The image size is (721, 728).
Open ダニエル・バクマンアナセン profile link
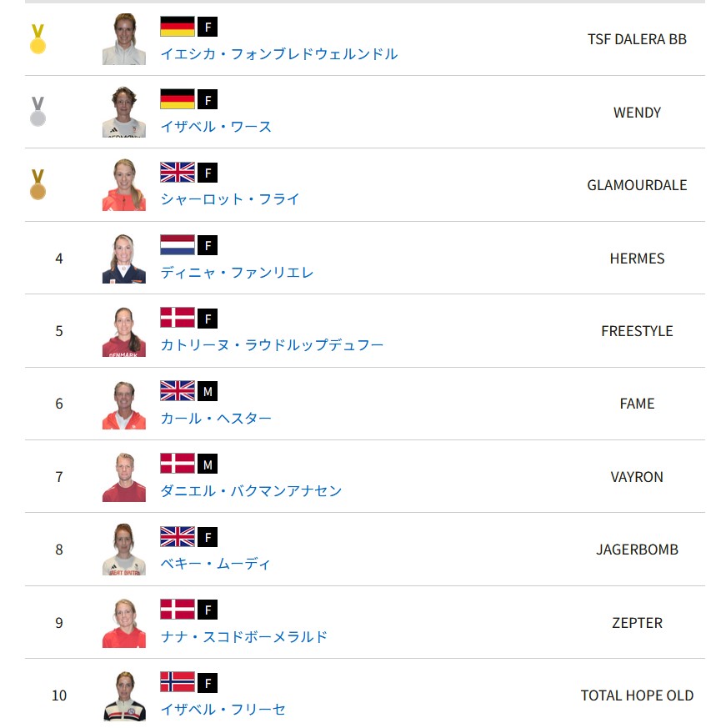pos(251,490)
